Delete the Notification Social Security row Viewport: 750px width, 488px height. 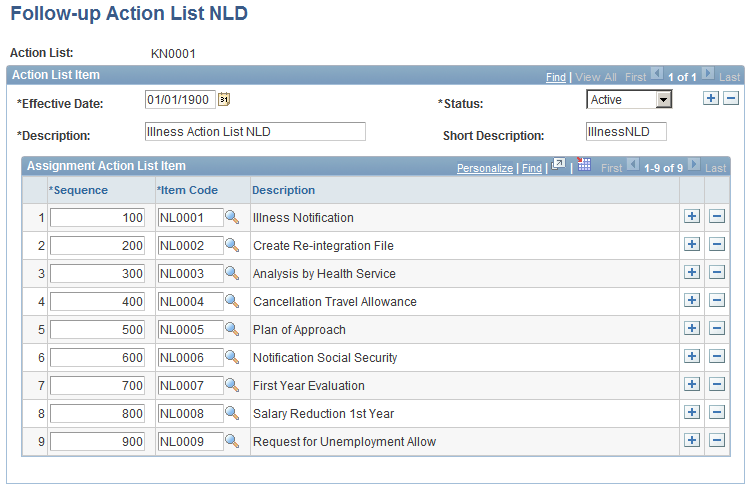click(717, 356)
